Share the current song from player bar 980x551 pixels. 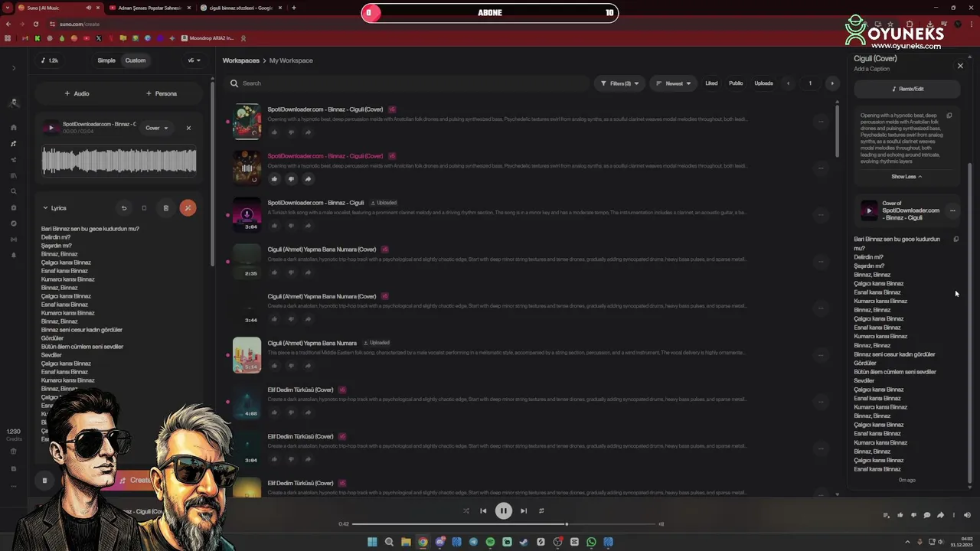(940, 515)
